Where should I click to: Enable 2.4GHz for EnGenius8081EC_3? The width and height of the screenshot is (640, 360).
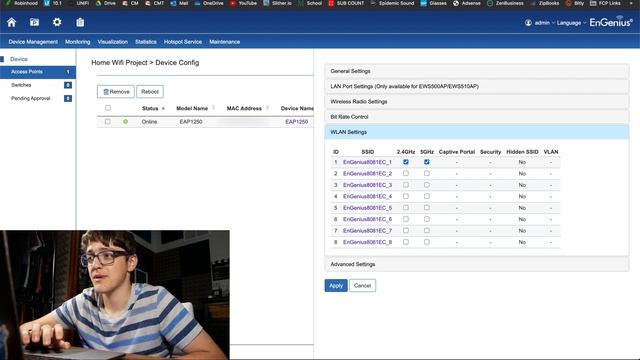(x=406, y=185)
